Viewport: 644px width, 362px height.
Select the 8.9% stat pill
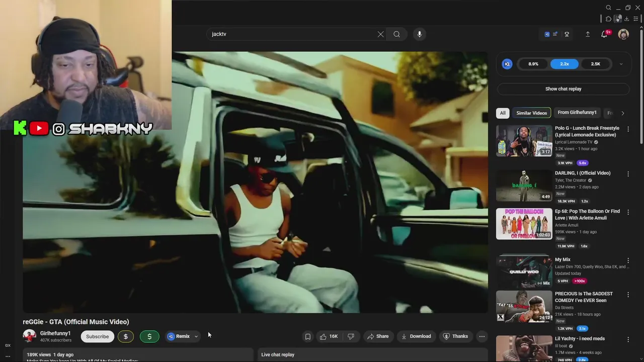[x=533, y=64]
